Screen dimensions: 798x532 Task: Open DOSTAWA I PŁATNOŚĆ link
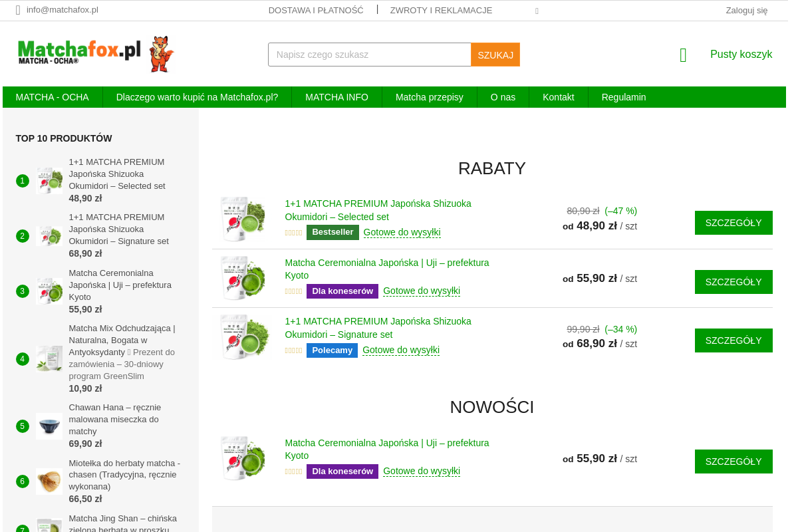[316, 10]
